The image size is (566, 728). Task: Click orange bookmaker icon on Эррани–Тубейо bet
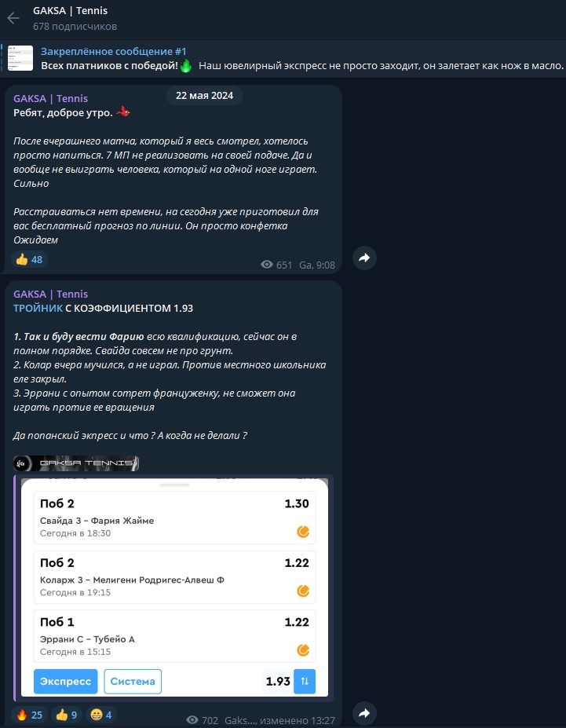303,649
